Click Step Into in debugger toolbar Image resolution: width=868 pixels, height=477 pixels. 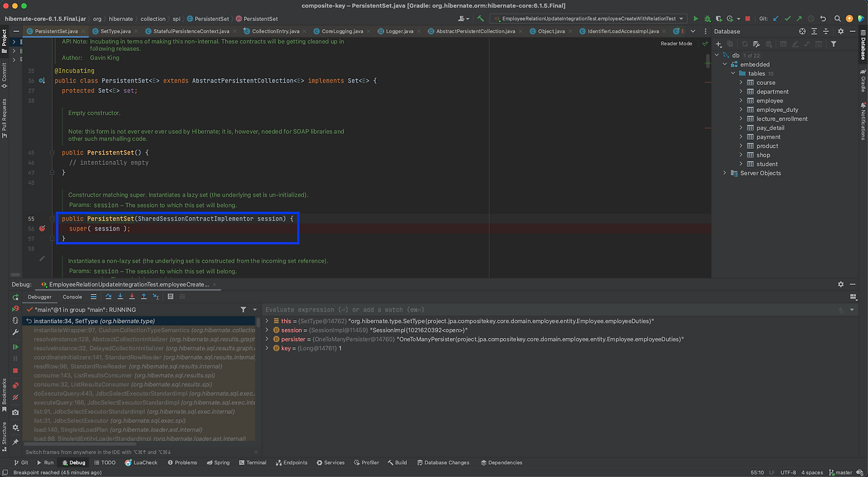tap(120, 297)
